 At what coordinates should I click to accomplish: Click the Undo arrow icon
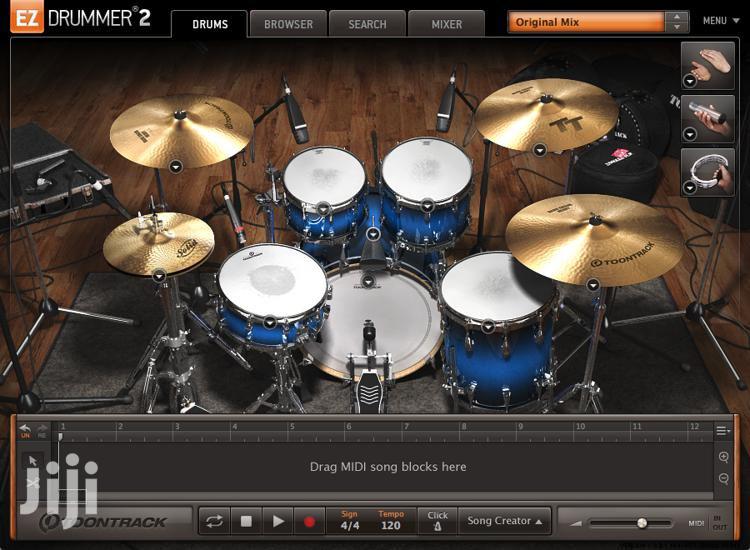pyautogui.click(x=26, y=430)
